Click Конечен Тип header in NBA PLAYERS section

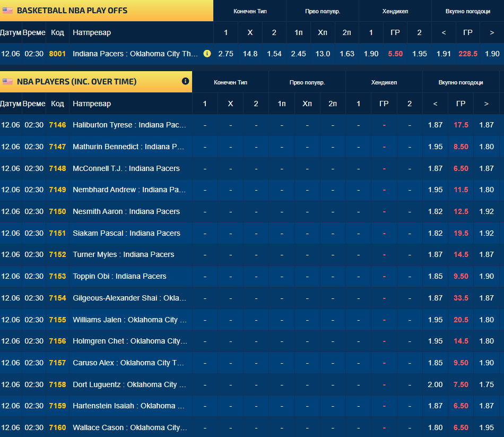click(x=230, y=82)
